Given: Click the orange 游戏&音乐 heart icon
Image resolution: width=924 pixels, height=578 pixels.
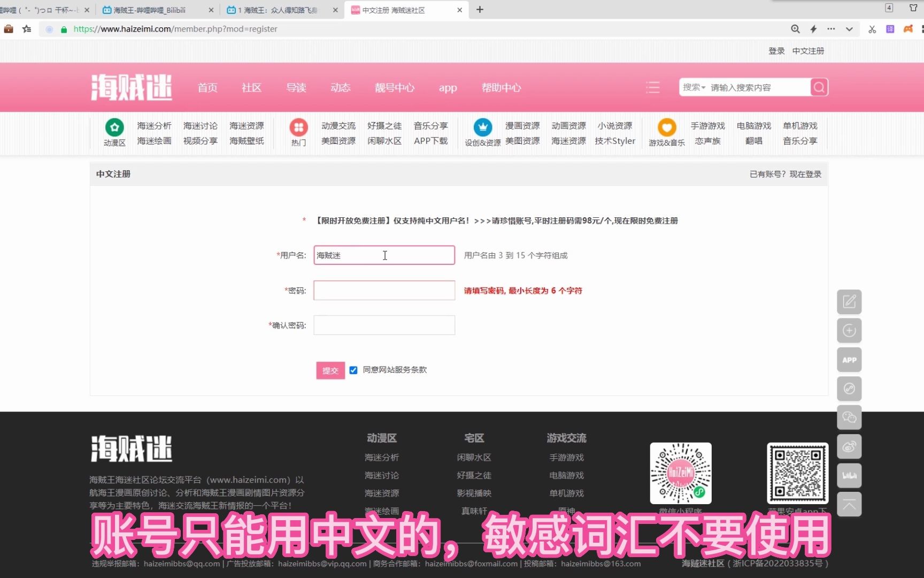Looking at the screenshot, I should pos(667,127).
